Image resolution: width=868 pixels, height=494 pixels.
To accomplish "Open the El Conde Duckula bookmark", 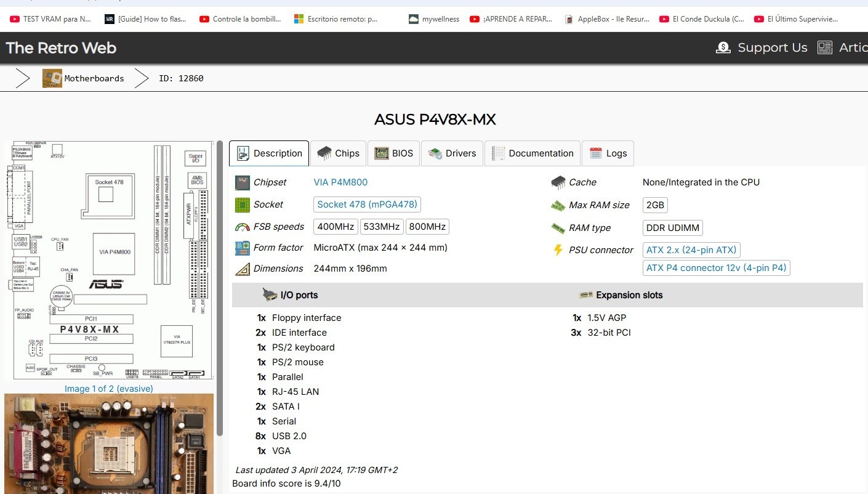I will [702, 19].
